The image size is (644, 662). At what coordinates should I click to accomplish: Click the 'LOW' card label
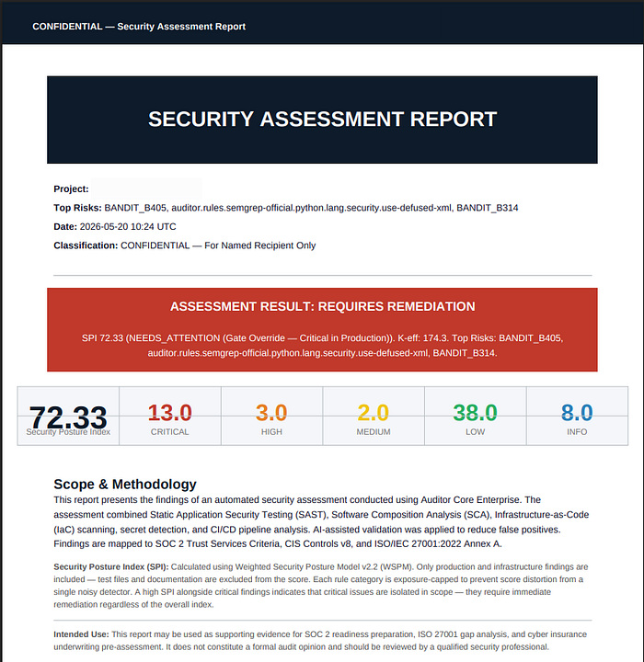pos(476,432)
